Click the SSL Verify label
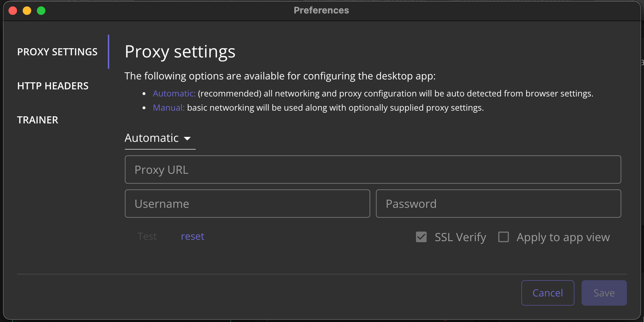The image size is (644, 322). pyautogui.click(x=460, y=237)
